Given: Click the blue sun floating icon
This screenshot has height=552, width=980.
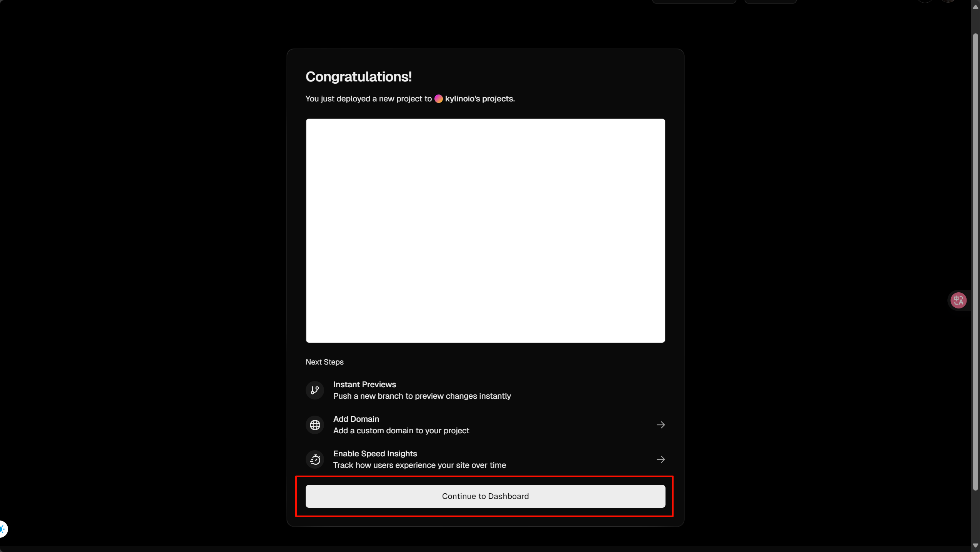Looking at the screenshot, I should [x=3, y=529].
